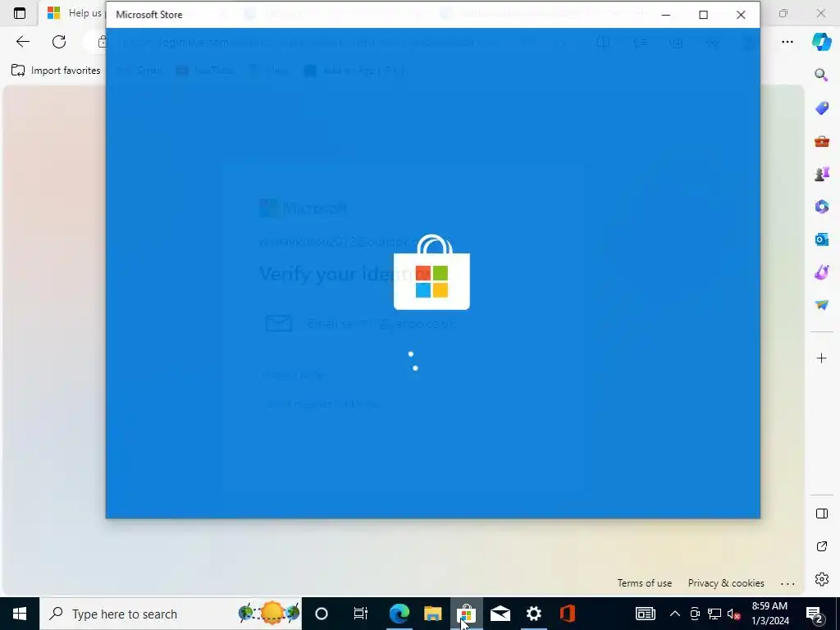
Task: Open Edge sidebar settings gear
Action: pyautogui.click(x=821, y=579)
